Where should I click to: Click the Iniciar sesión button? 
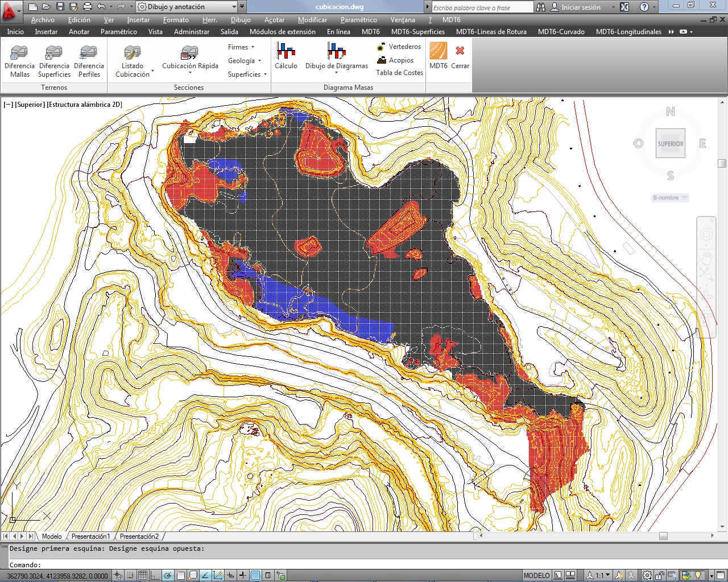576,7
